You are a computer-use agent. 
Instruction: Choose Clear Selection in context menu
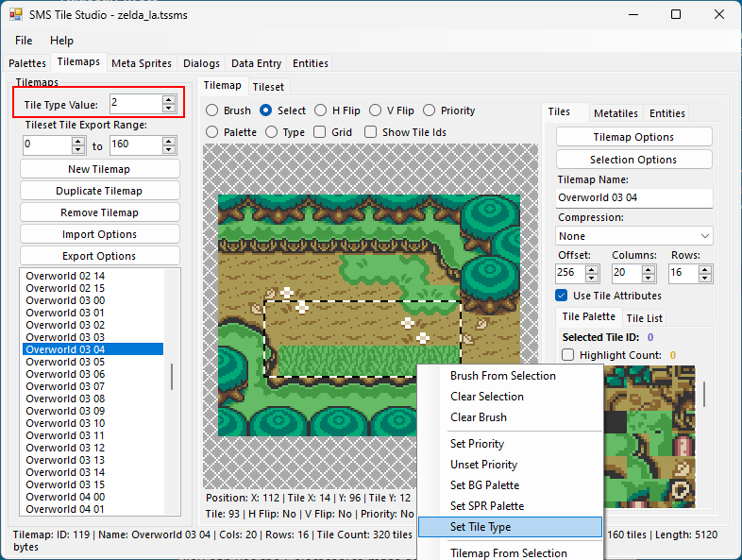510,397
